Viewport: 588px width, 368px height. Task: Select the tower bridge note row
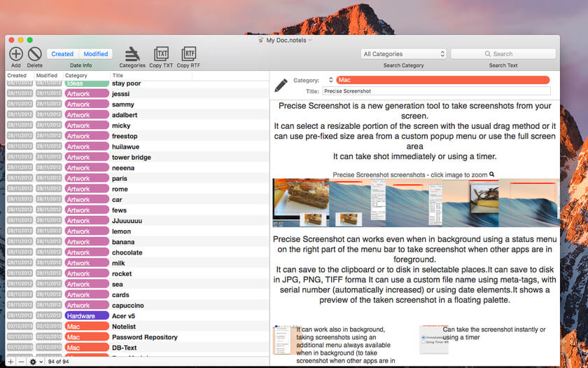point(132,157)
